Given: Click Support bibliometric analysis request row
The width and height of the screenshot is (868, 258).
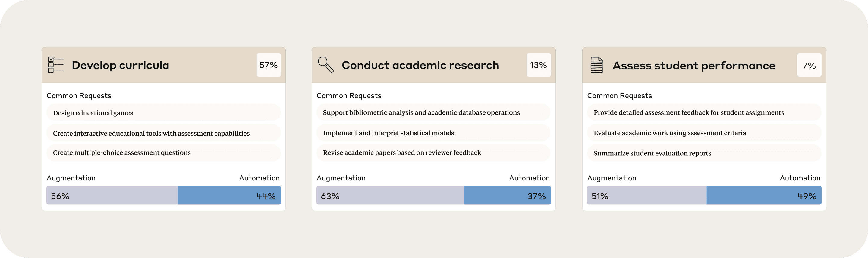Looking at the screenshot, I should tap(433, 113).
